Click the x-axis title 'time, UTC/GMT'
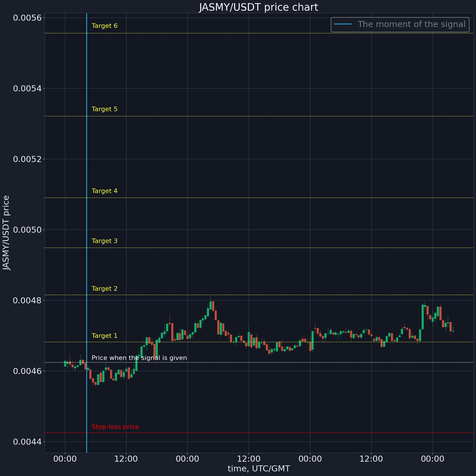This screenshot has width=476, height=476. [x=258, y=468]
